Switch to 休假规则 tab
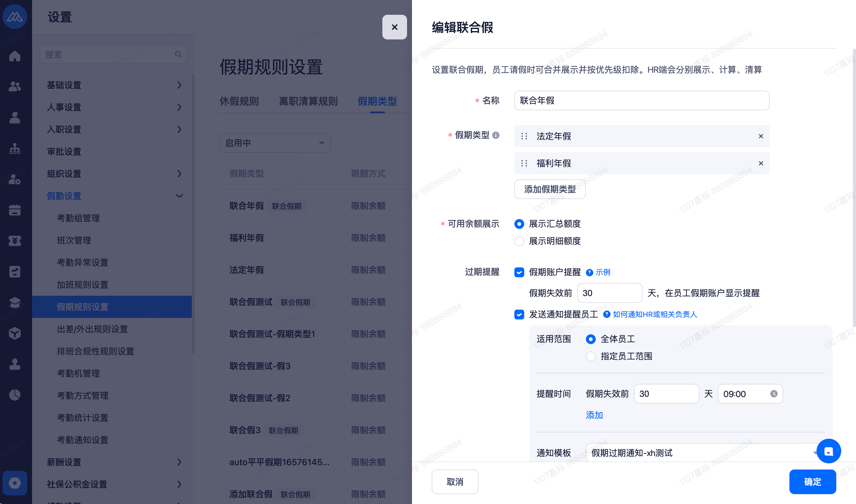 point(239,101)
